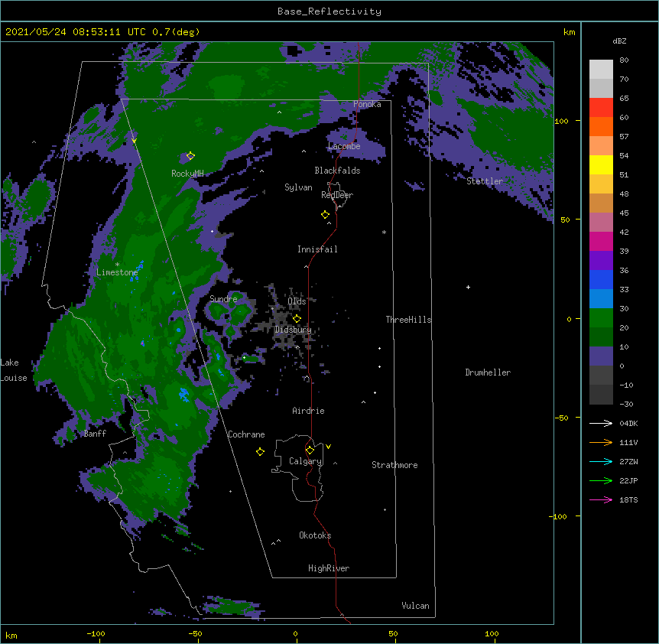
Task: Click the Limestone label
Action: [117, 272]
